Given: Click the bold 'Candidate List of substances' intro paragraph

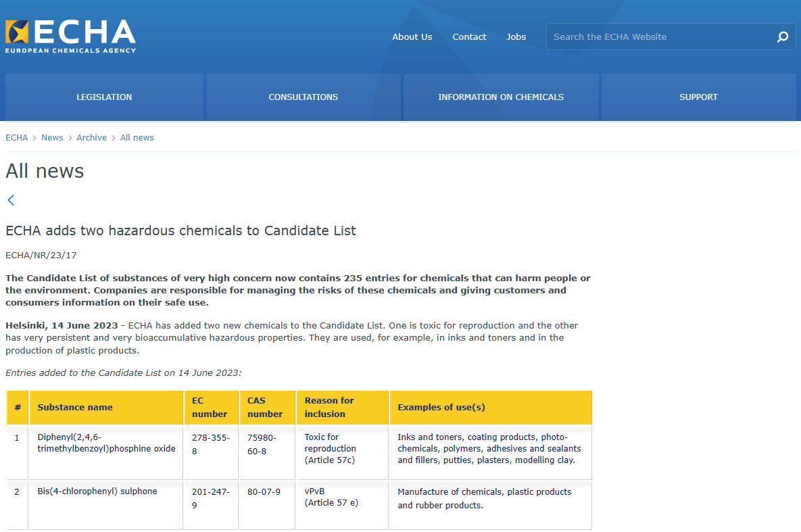Looking at the screenshot, I should [298, 290].
